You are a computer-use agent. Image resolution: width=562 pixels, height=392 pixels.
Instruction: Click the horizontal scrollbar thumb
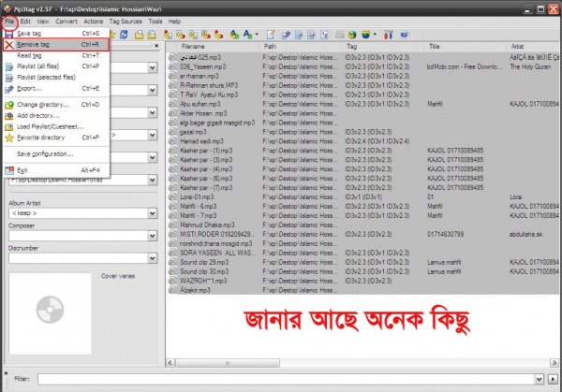pos(228,363)
